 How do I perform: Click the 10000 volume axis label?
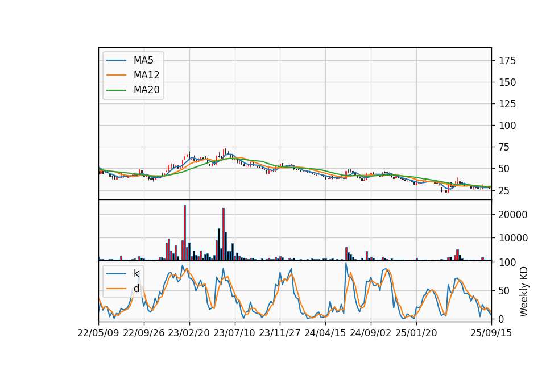513,238
